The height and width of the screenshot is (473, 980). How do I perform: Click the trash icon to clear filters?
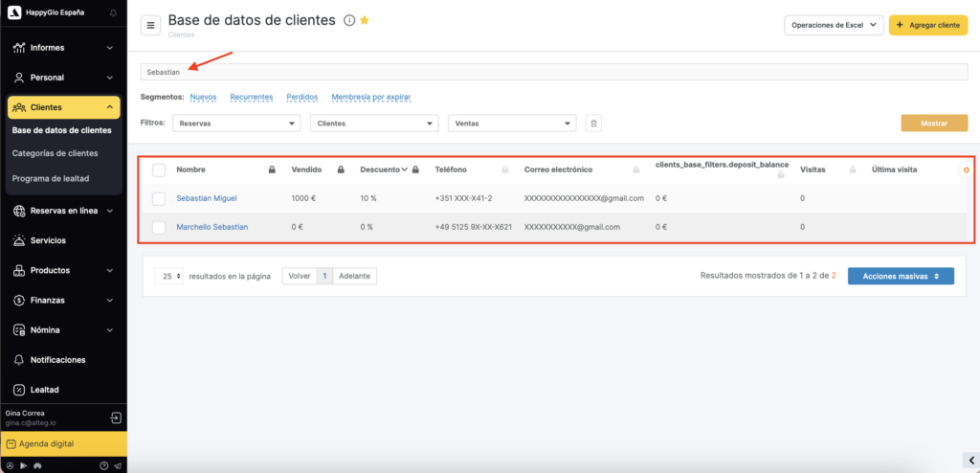(x=593, y=124)
